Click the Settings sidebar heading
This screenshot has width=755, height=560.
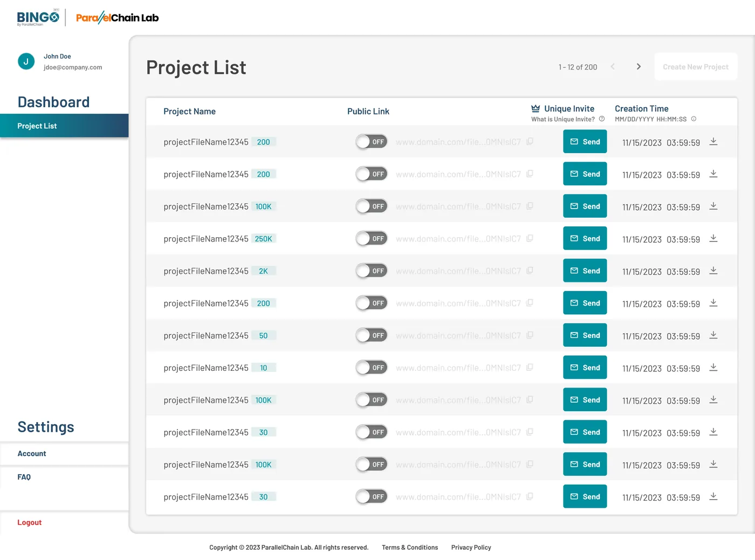click(x=46, y=427)
